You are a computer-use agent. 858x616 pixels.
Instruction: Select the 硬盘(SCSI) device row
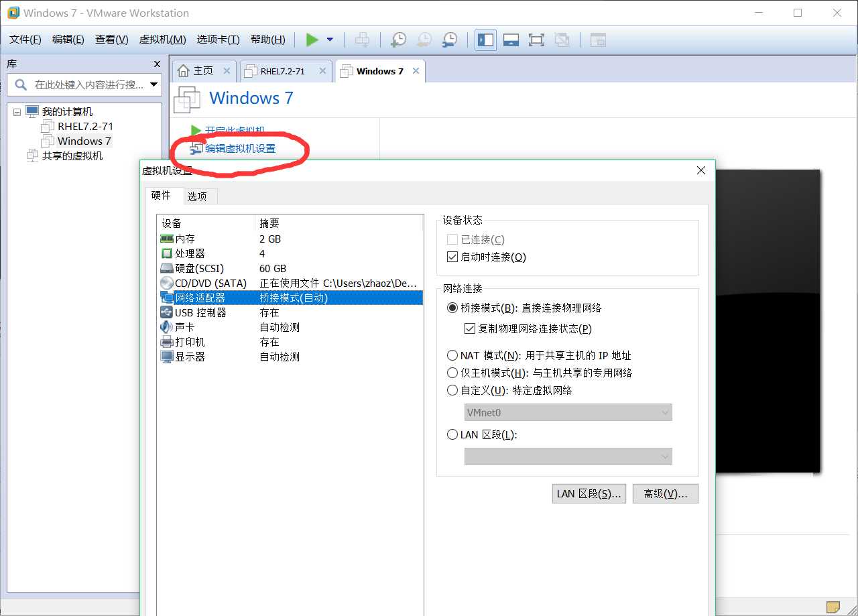pos(290,268)
